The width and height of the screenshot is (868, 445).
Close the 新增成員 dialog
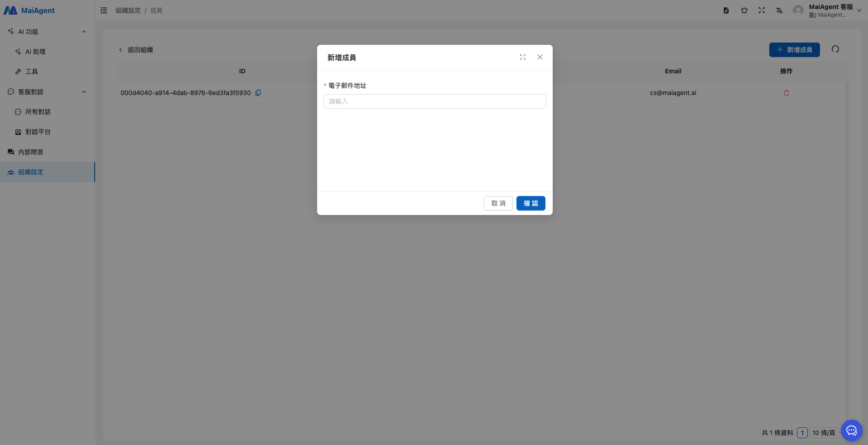tap(540, 57)
